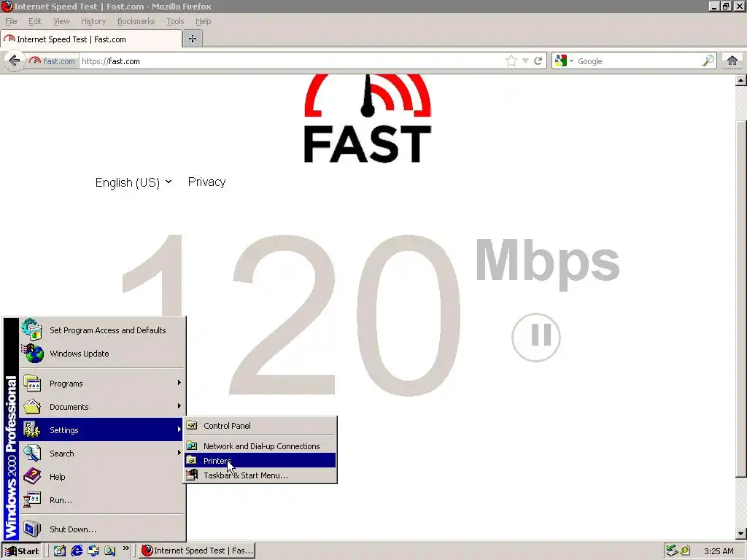The width and height of the screenshot is (747, 560).
Task: Open the English (US) language dropdown
Action: 133,182
